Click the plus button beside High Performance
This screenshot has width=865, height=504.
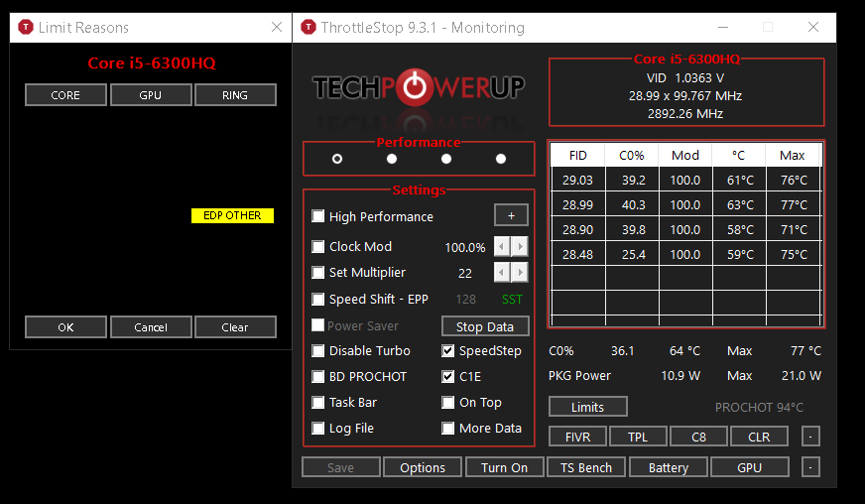pyautogui.click(x=511, y=215)
